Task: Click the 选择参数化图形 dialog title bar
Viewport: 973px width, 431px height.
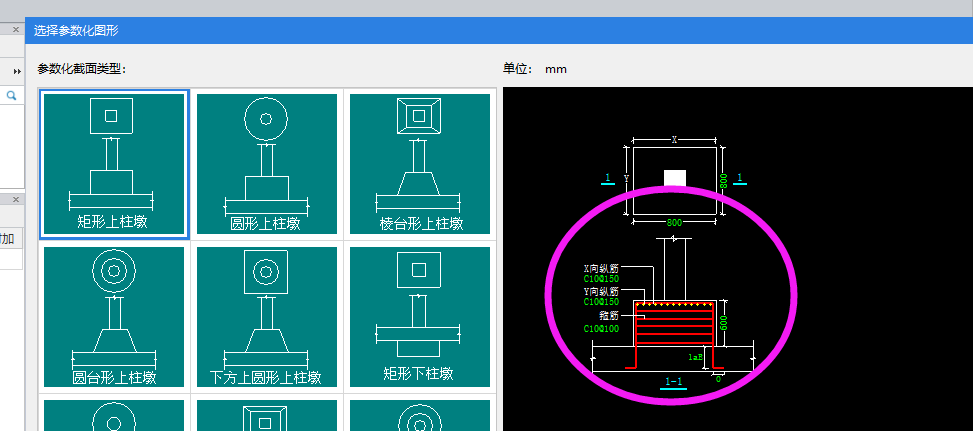Action: (x=499, y=30)
